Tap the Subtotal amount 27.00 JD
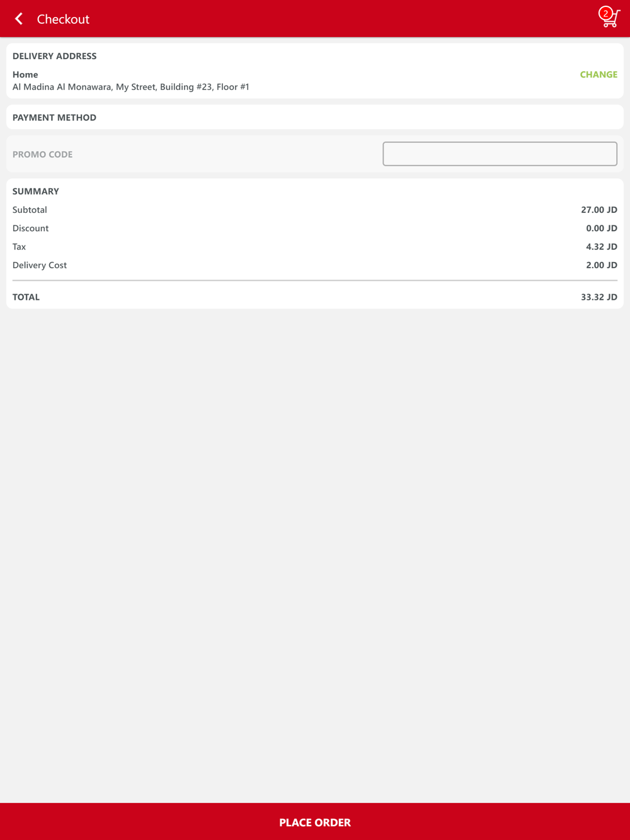Viewport: 630px width, 840px height. [x=599, y=210]
